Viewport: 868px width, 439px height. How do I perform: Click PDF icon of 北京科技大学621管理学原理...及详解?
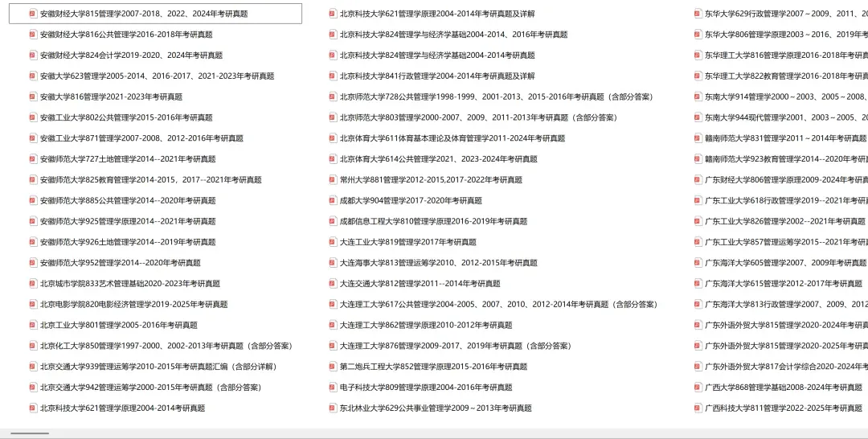[x=333, y=14]
